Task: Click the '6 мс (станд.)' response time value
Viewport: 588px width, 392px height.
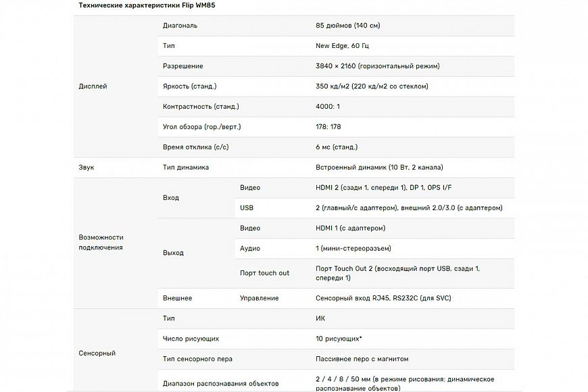Action: pyautogui.click(x=337, y=147)
